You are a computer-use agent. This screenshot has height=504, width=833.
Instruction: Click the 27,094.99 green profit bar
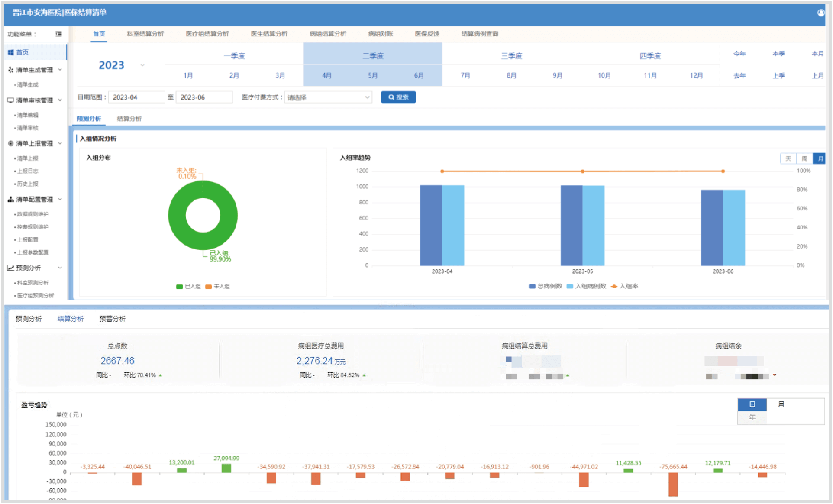[x=226, y=468]
